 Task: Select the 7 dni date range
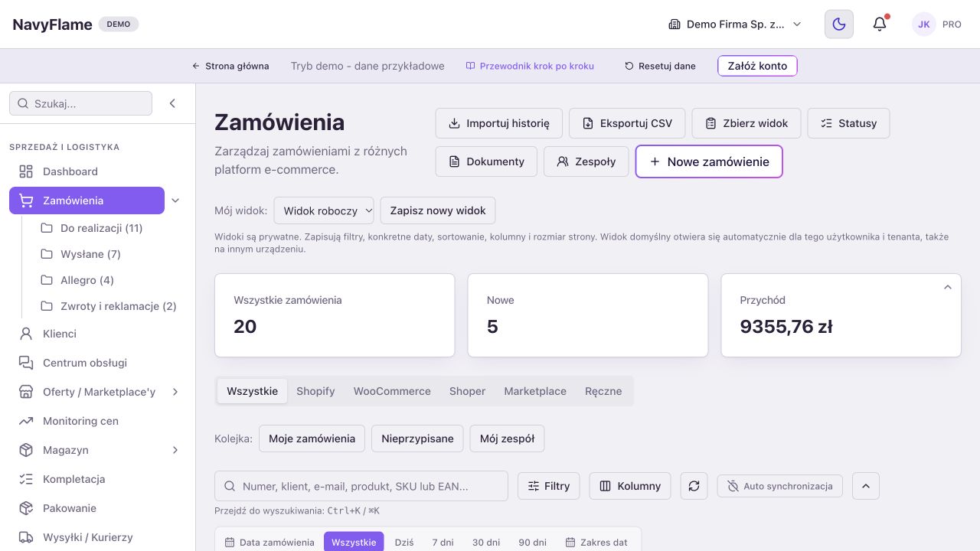click(443, 542)
